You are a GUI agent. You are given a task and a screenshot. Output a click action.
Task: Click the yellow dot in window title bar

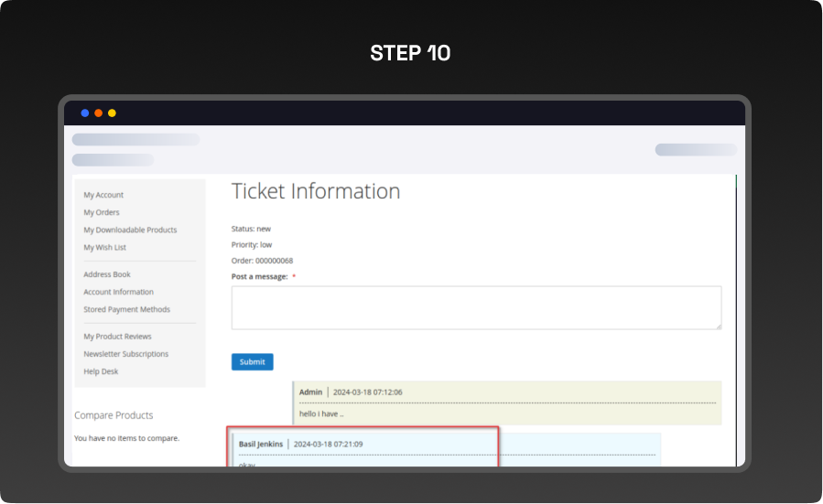pos(112,113)
